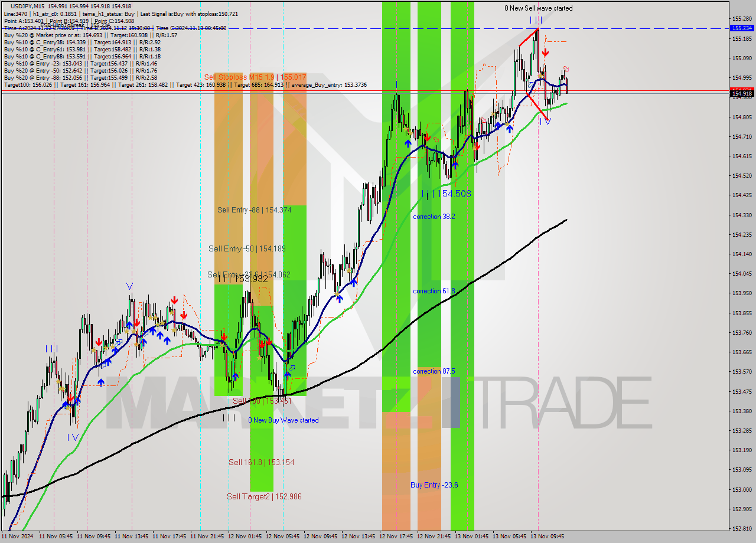Click the '11 Nov 09:45' time axis label

point(94,537)
